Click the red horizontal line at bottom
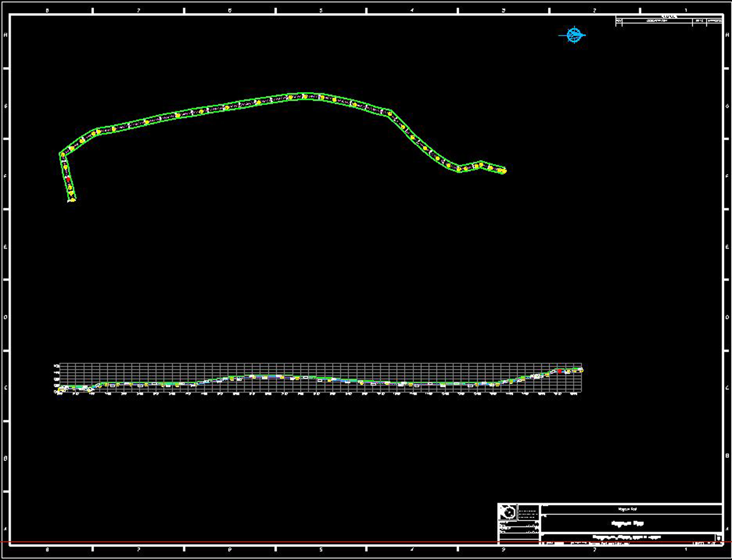The width and height of the screenshot is (732, 560). (x=250, y=542)
